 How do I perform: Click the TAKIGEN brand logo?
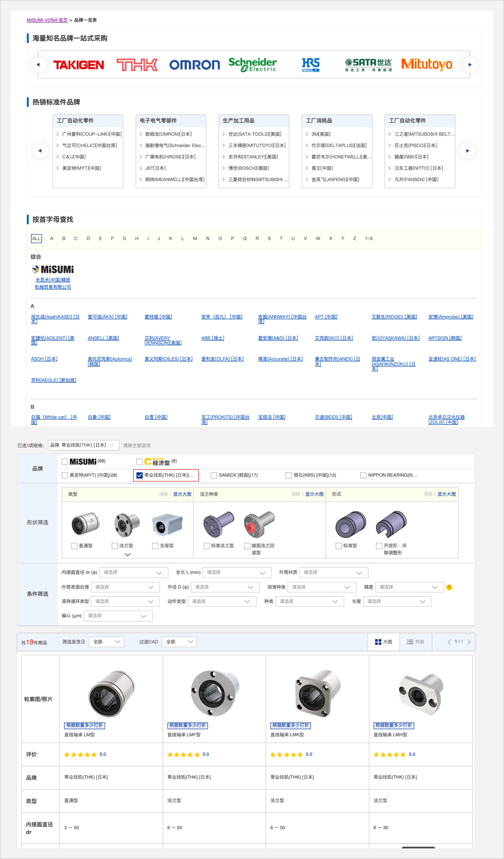tap(79, 65)
